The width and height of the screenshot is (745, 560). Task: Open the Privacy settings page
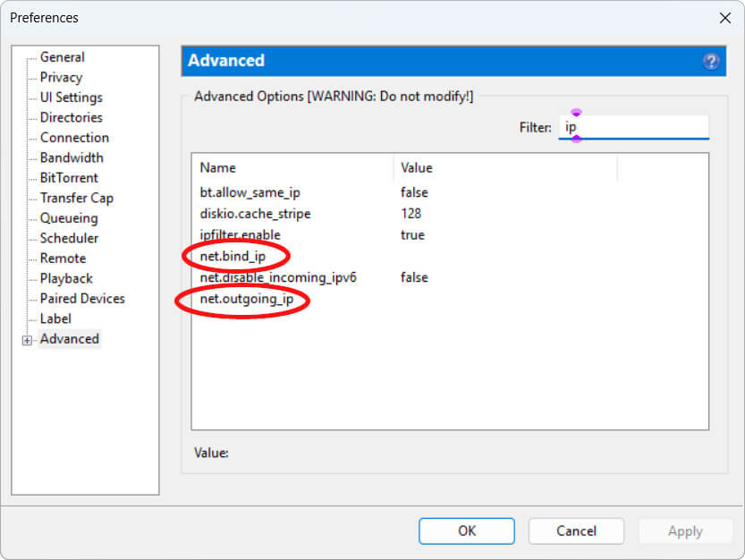[x=61, y=77]
